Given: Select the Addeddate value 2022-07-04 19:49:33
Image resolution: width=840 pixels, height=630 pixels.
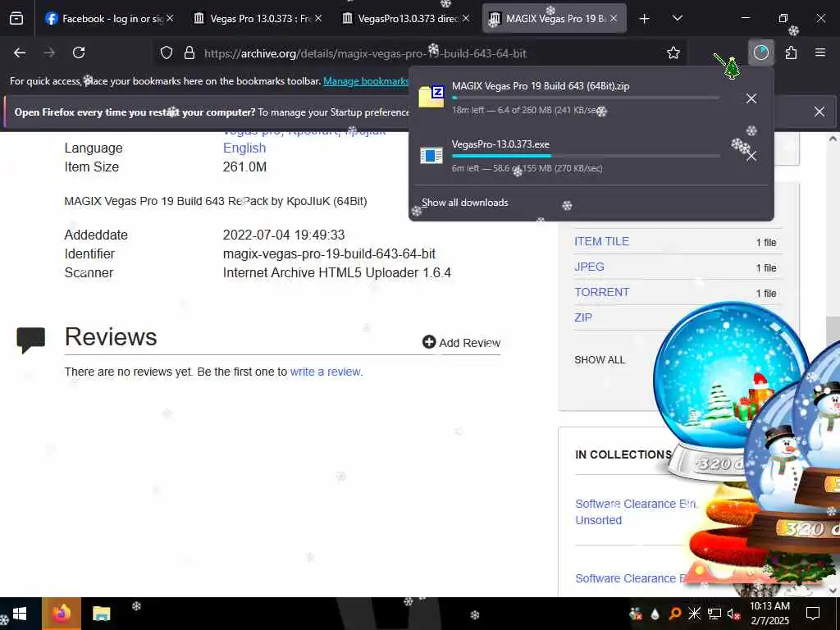Looking at the screenshot, I should pyautogui.click(x=284, y=235).
